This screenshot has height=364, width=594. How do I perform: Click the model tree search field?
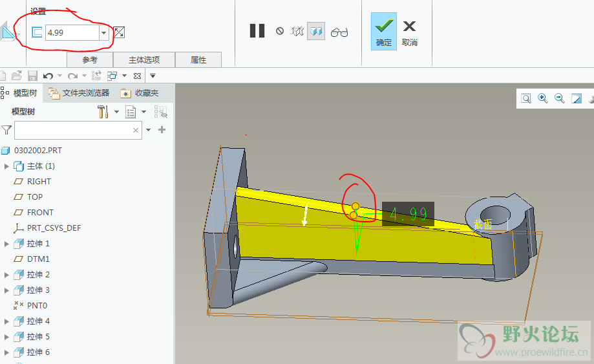coord(78,131)
